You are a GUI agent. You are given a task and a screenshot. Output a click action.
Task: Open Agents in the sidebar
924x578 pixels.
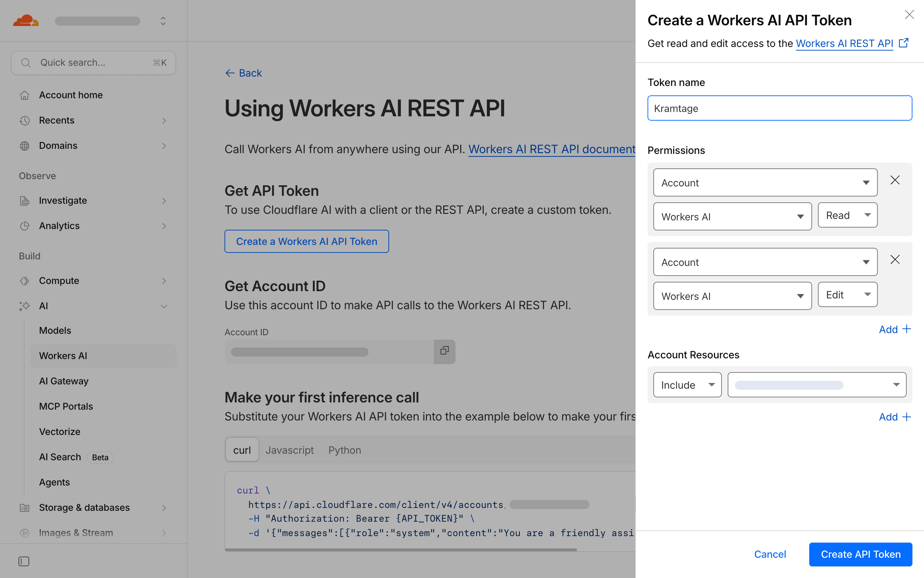tap(55, 482)
